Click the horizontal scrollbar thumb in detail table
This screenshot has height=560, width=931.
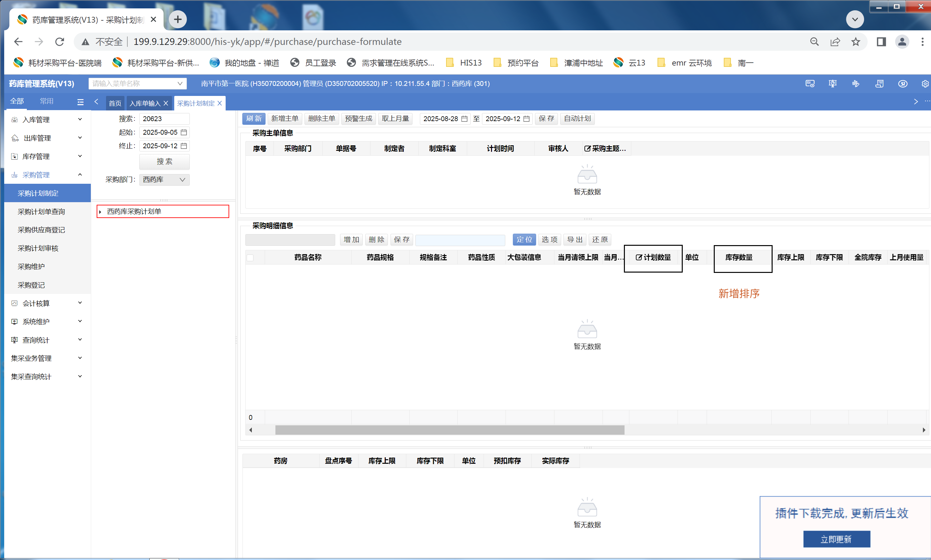pos(449,430)
